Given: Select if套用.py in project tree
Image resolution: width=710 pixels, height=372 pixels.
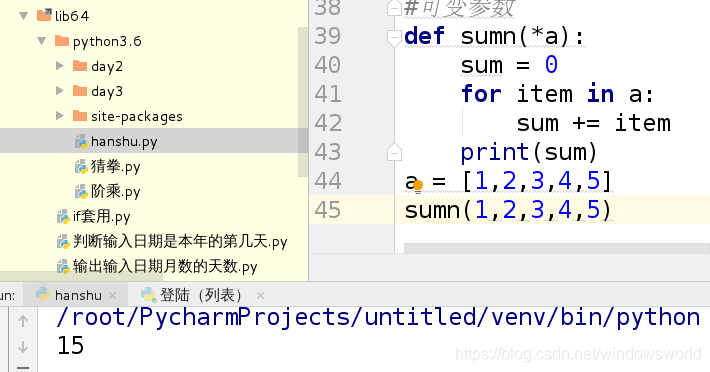Looking at the screenshot, I should tap(101, 217).
